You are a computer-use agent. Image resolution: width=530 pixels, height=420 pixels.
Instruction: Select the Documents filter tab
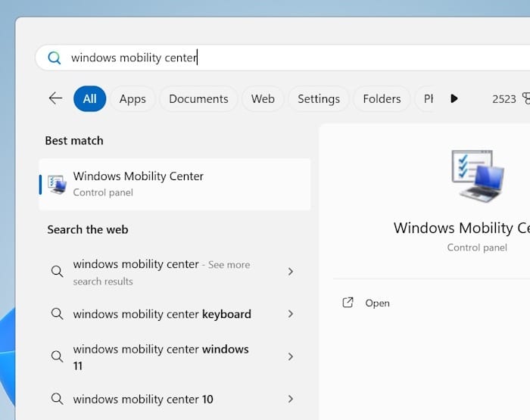click(x=198, y=98)
